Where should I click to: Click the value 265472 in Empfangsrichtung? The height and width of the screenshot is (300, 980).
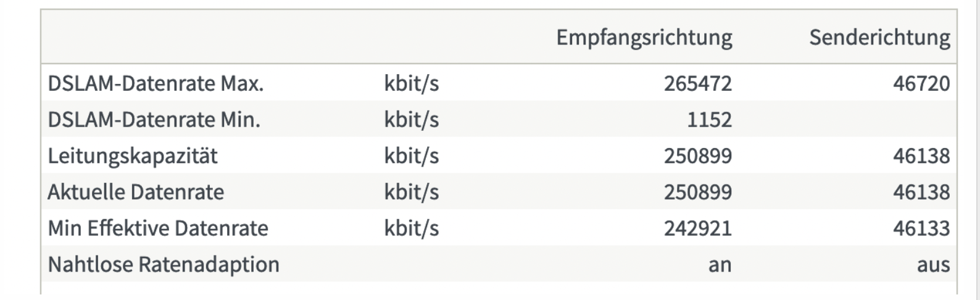[x=698, y=83]
